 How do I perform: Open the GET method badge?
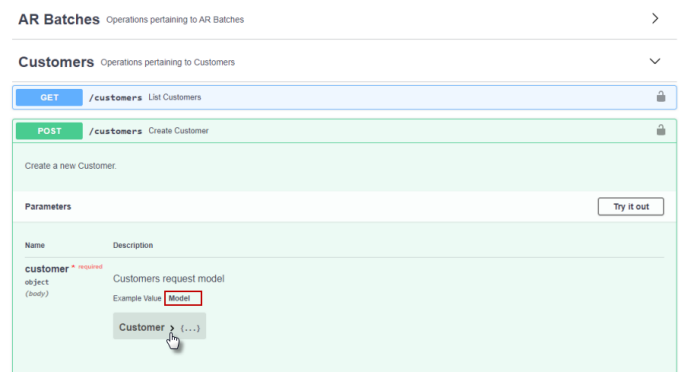[x=49, y=97]
